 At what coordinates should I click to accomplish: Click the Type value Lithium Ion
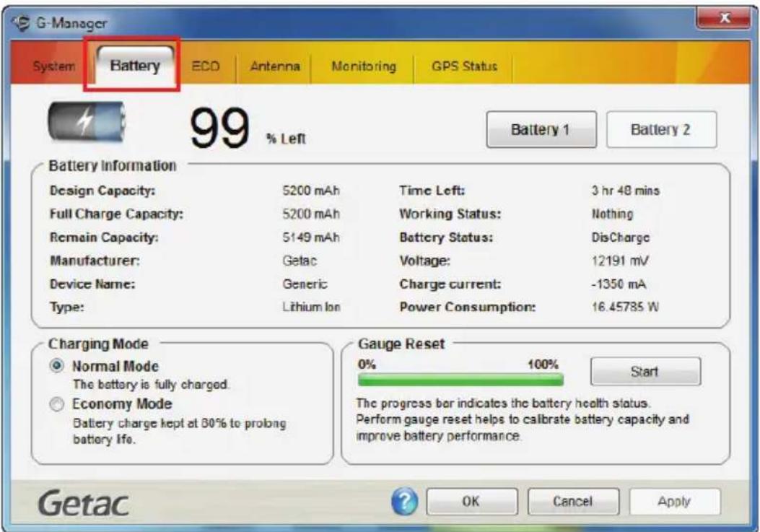311,307
